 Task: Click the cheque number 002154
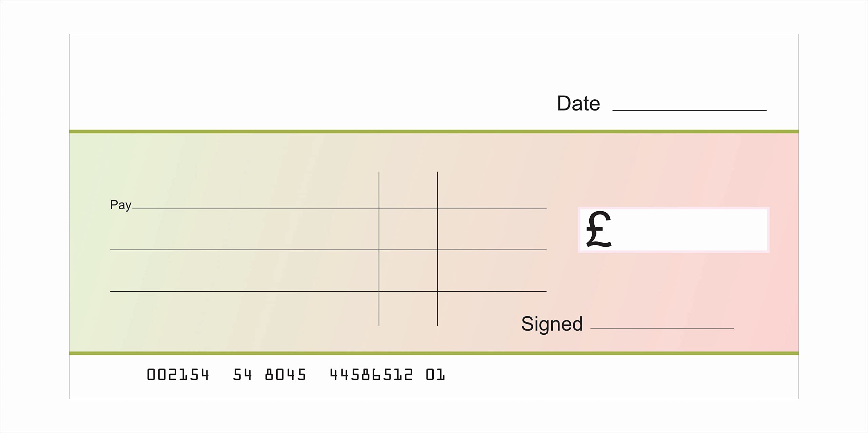178,375
